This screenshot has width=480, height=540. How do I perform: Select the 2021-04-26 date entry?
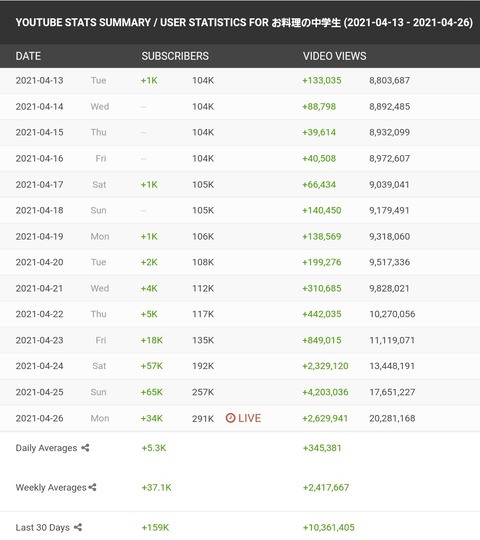pos(39,418)
